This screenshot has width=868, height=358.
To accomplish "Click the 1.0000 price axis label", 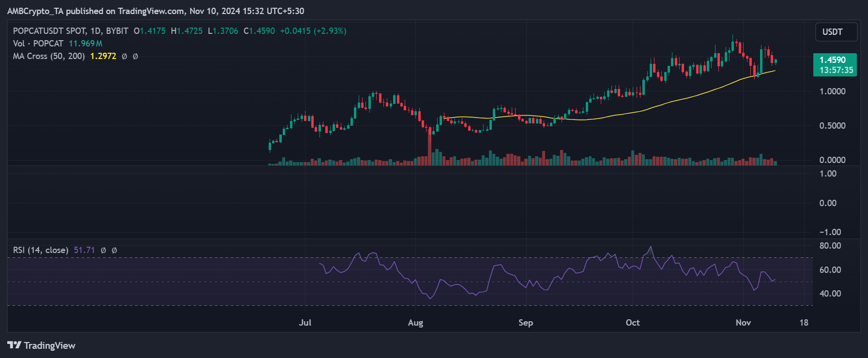I will pos(832,91).
